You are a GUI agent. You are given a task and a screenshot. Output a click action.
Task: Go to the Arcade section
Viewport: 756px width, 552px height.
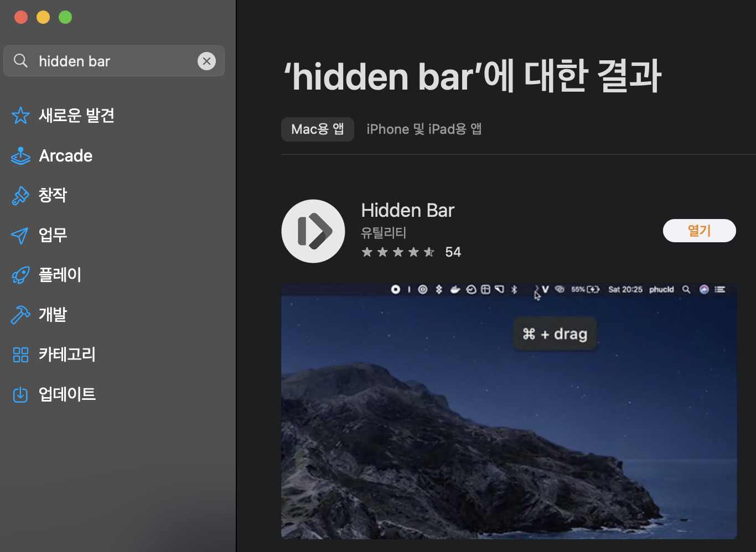[x=65, y=156]
